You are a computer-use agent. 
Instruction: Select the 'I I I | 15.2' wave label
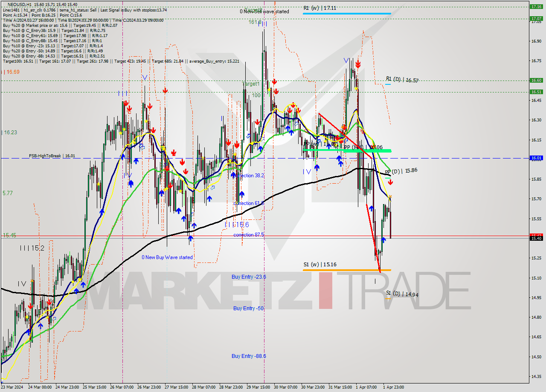pos(31,248)
